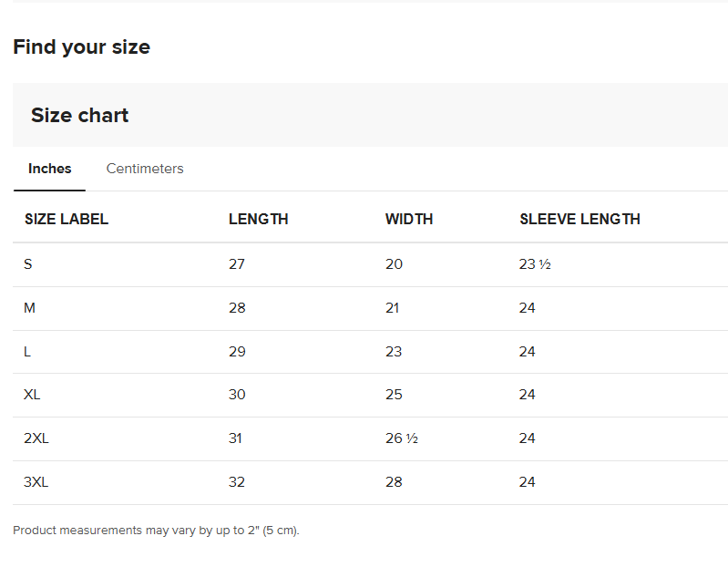Click the SLEEVE LENGTH column header
The width and height of the screenshot is (728, 567).
click(579, 219)
